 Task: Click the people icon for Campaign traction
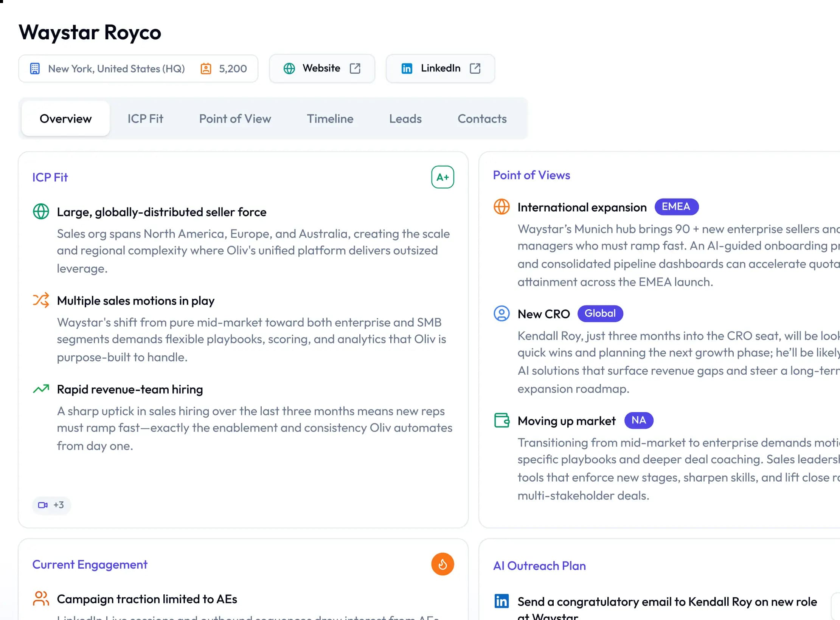(x=41, y=598)
